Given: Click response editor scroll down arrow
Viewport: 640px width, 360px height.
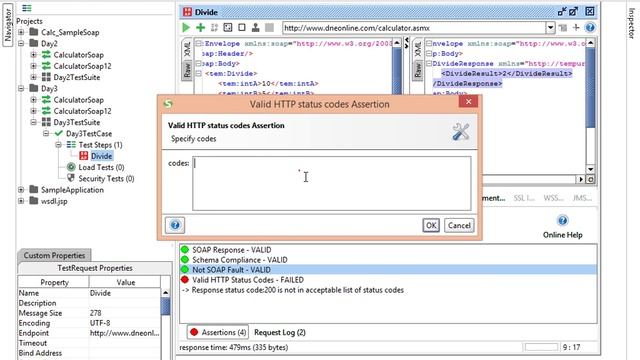Looking at the screenshot, I should click(x=590, y=169).
